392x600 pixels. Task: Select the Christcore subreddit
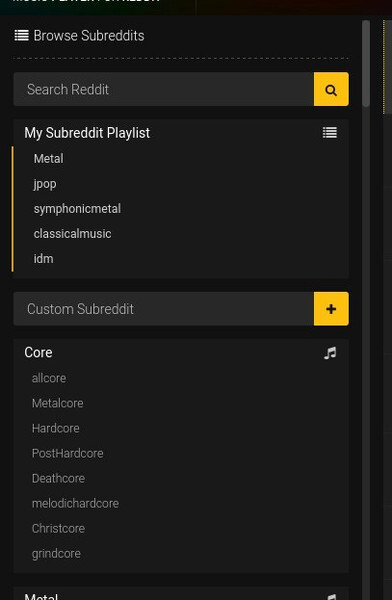coord(58,528)
